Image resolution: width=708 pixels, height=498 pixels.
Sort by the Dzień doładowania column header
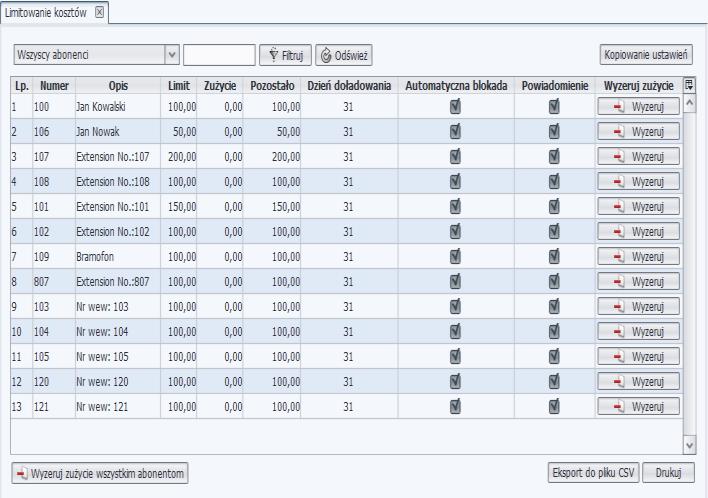click(x=349, y=86)
